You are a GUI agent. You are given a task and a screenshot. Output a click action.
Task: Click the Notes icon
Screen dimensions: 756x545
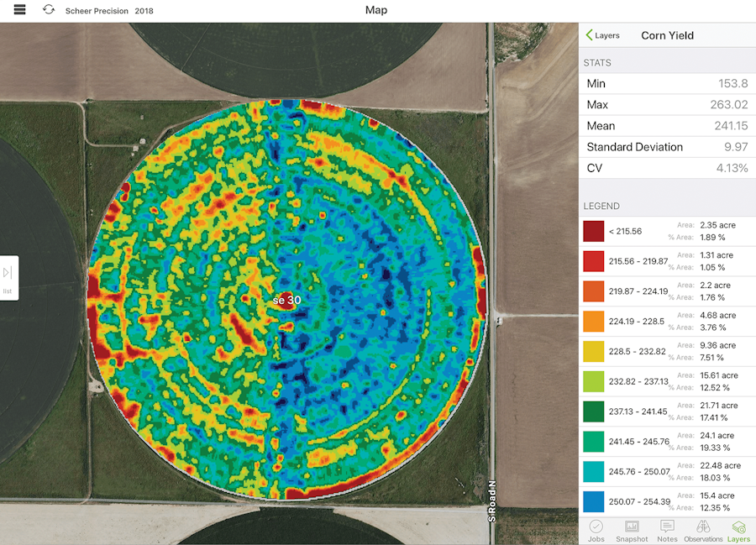667,527
